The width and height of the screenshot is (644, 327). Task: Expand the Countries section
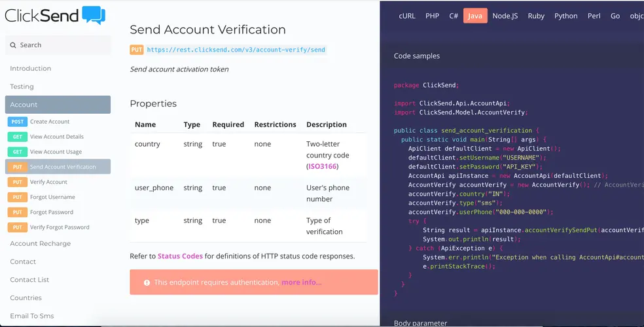pyautogui.click(x=26, y=298)
